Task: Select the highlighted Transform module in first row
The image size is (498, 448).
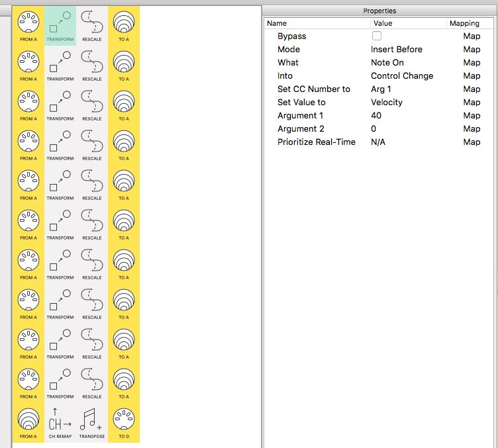Action: [x=60, y=25]
